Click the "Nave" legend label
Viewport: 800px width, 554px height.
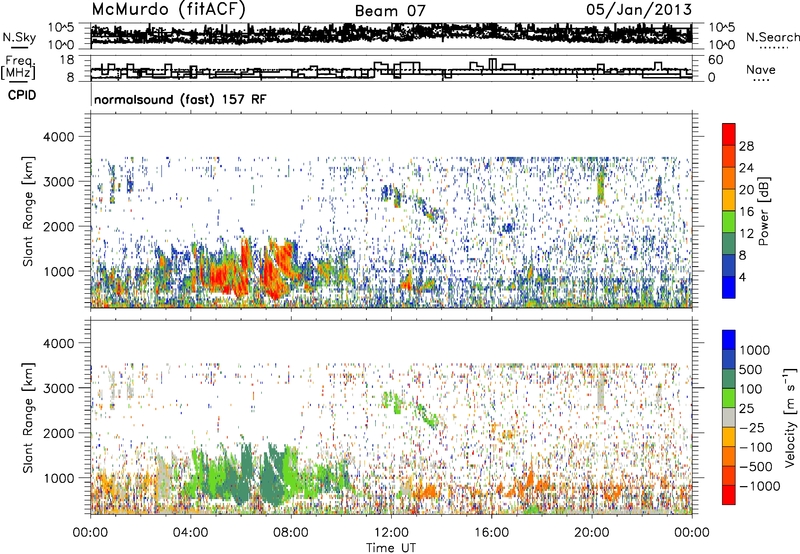761,70
